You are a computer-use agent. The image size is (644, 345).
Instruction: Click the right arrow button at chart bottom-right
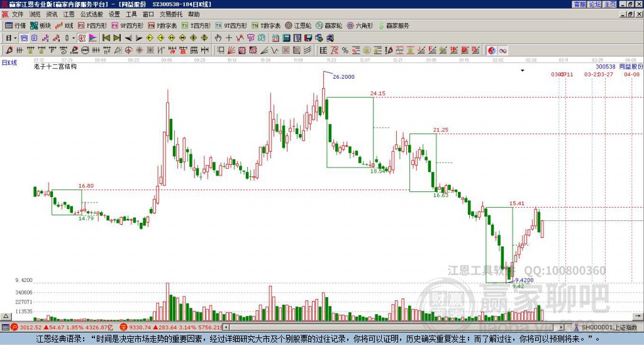638,316
